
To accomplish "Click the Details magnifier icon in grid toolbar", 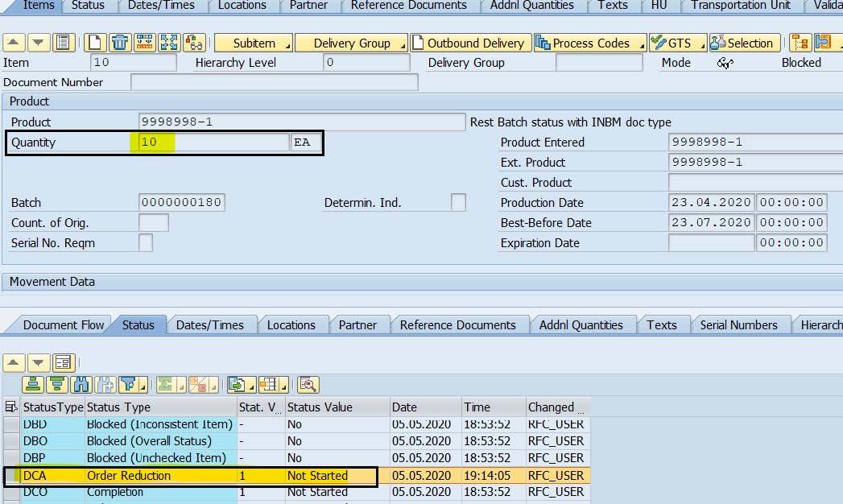I will 308,384.
